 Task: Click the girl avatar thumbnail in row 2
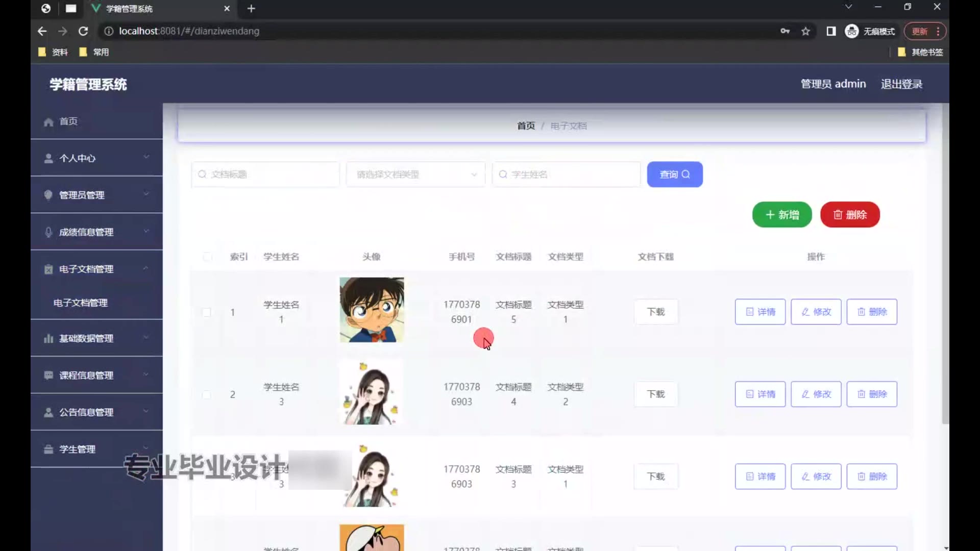372,392
